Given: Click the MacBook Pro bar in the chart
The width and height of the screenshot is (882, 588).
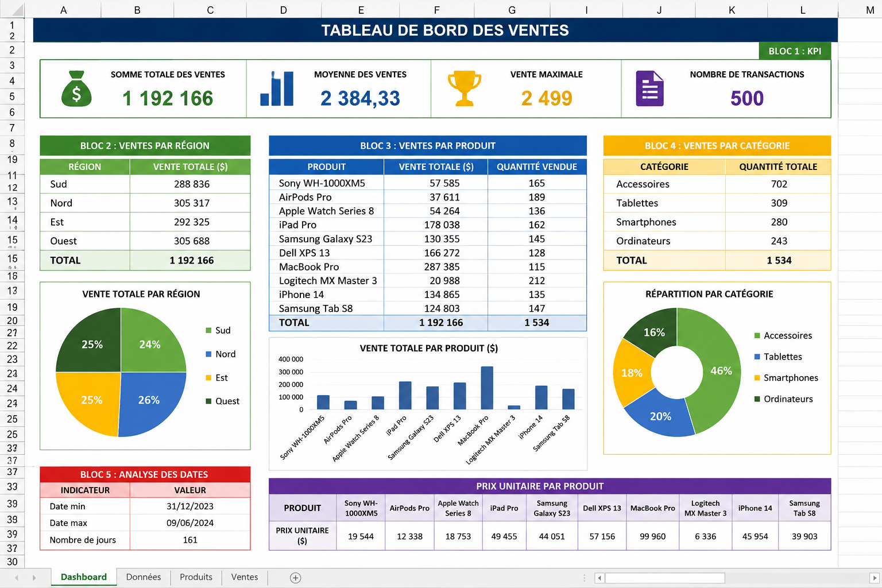Looking at the screenshot, I should [x=487, y=388].
